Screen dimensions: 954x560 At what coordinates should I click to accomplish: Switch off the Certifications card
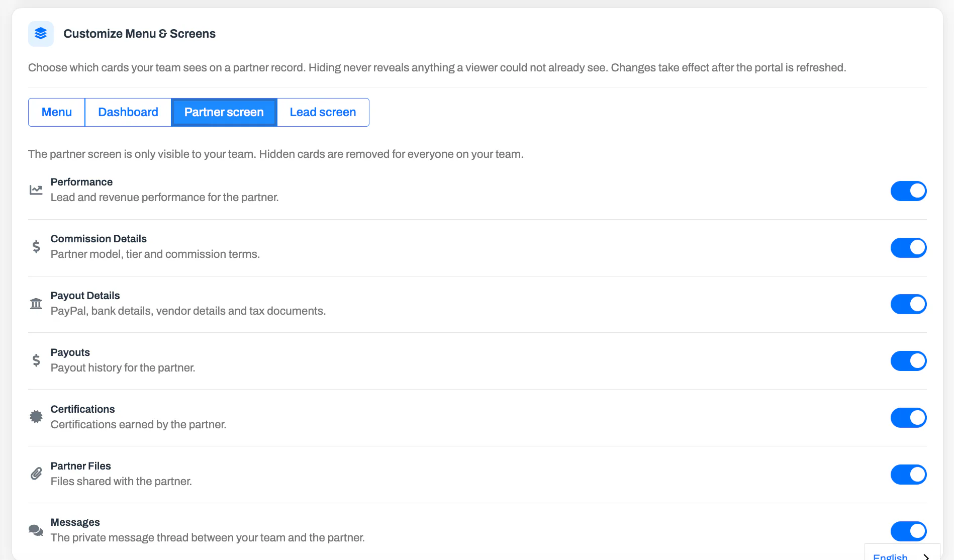[x=908, y=418]
